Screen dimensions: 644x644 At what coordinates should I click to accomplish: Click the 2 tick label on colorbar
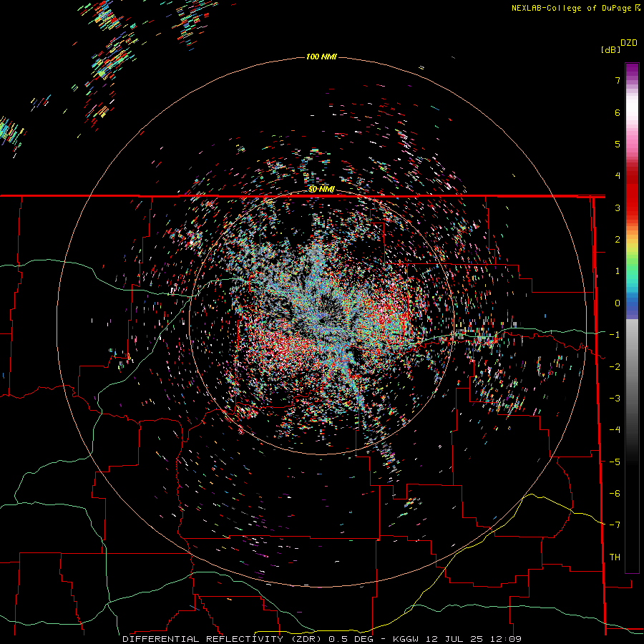tap(618, 240)
